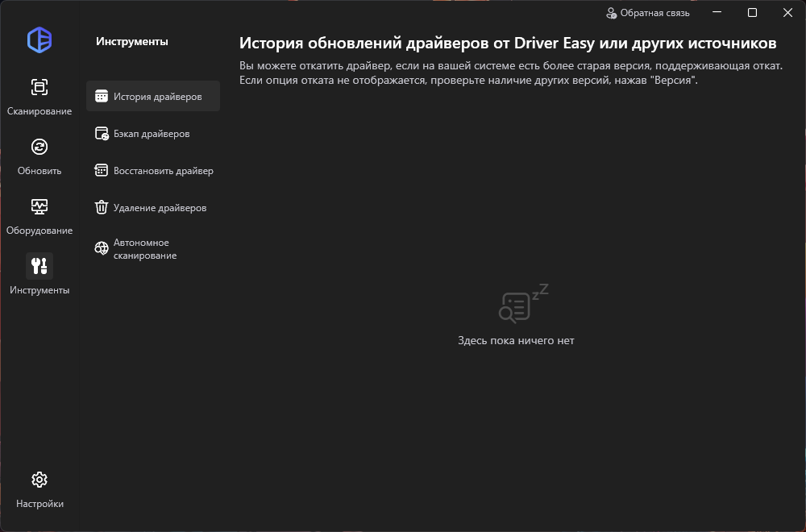This screenshot has height=532, width=806.
Task: Close the Driver Easy window
Action: (x=787, y=12)
